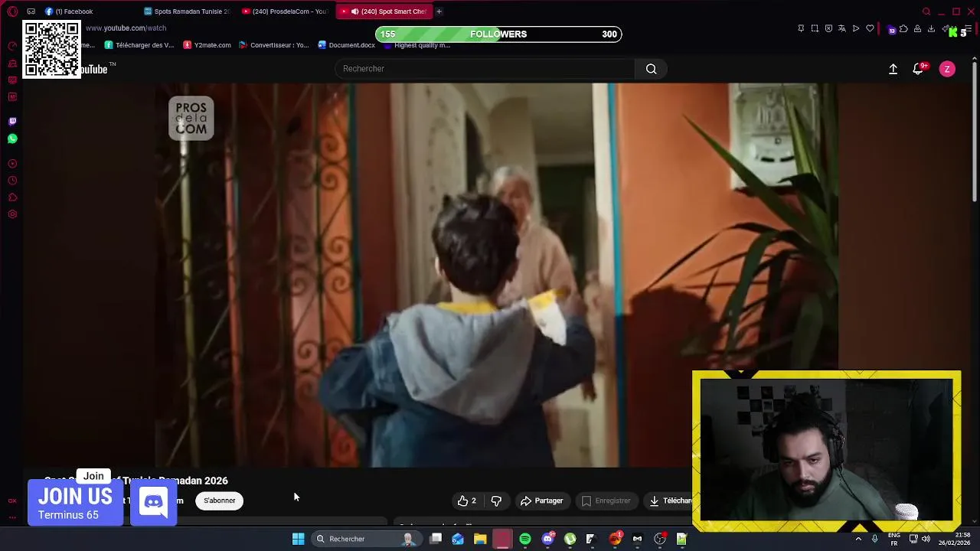Open Convertisseur : Yo... bookmark

click(x=274, y=45)
